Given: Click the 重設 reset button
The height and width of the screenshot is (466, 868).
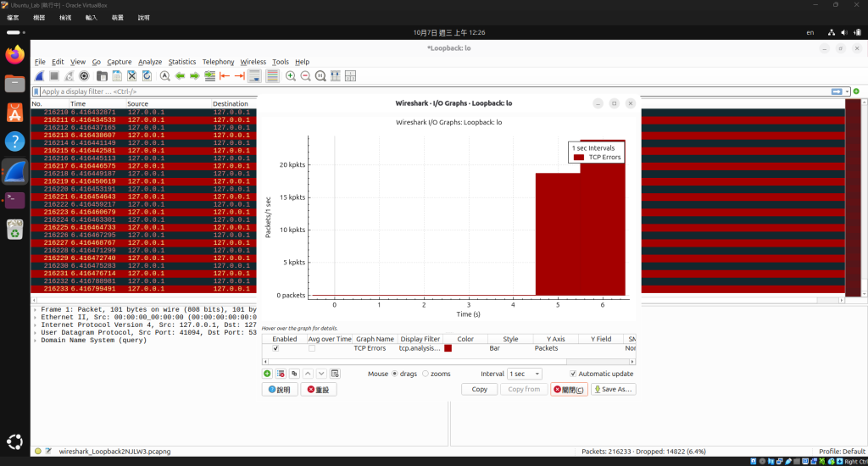Looking at the screenshot, I should coord(319,390).
